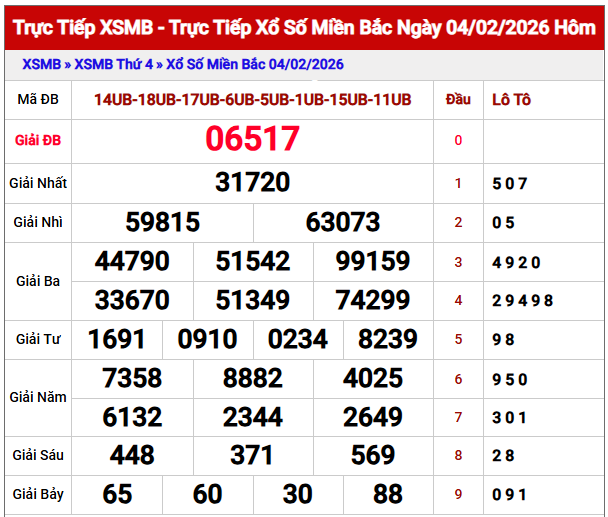Select Giải Tư number 0910
This screenshot has height=517, width=608.
pyautogui.click(x=207, y=339)
